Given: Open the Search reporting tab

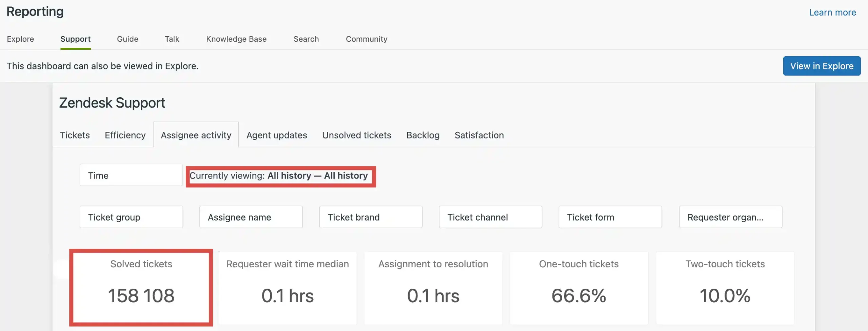Looking at the screenshot, I should (306, 39).
